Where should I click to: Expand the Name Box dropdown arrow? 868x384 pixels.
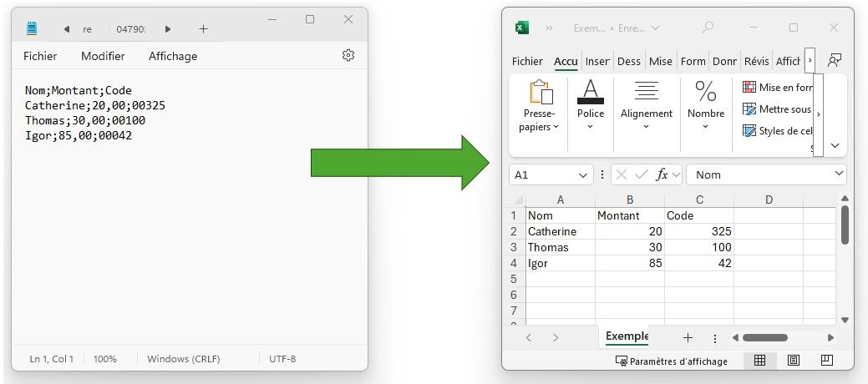click(x=583, y=175)
